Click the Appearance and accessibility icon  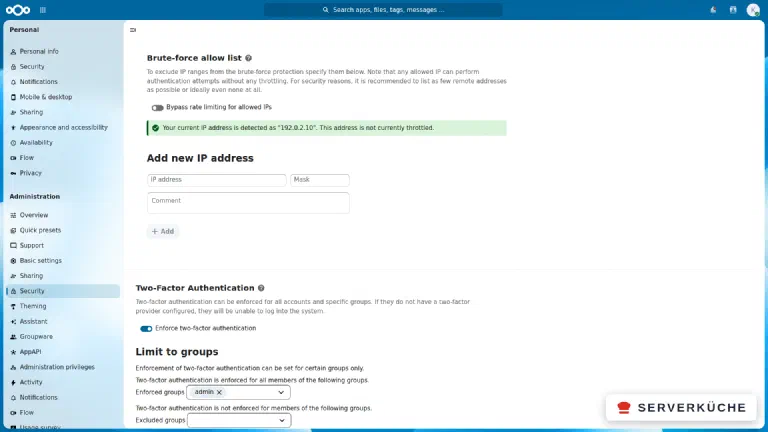pyautogui.click(x=13, y=127)
